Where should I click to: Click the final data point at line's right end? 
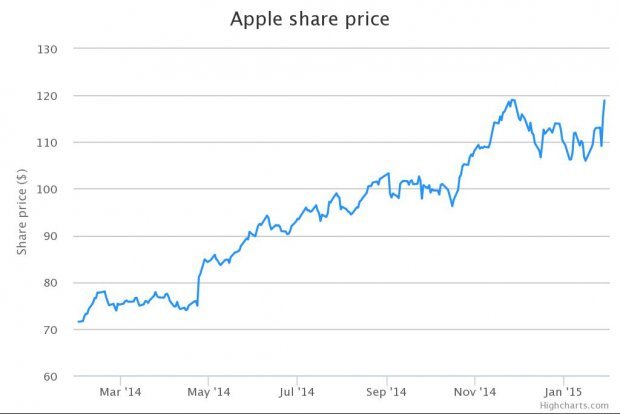click(604, 100)
